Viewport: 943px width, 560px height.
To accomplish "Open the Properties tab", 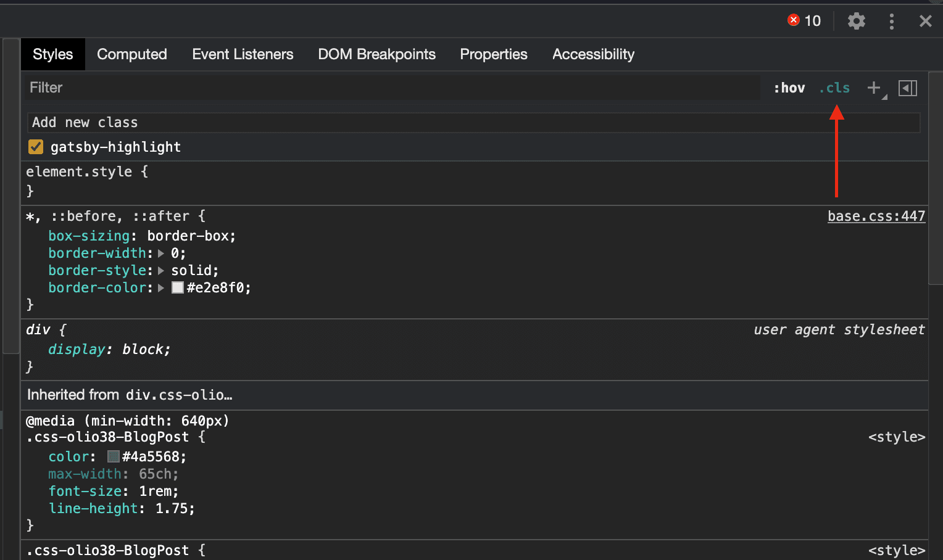I will [x=494, y=54].
